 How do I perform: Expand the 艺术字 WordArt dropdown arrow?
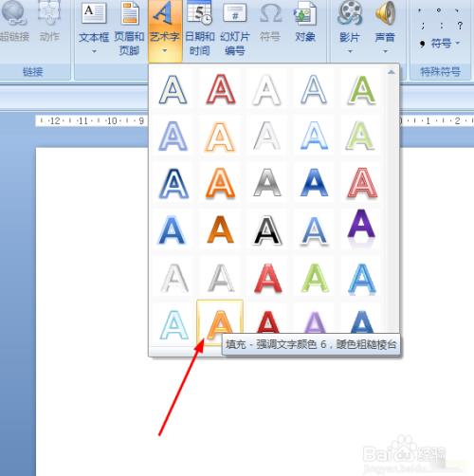(x=165, y=50)
